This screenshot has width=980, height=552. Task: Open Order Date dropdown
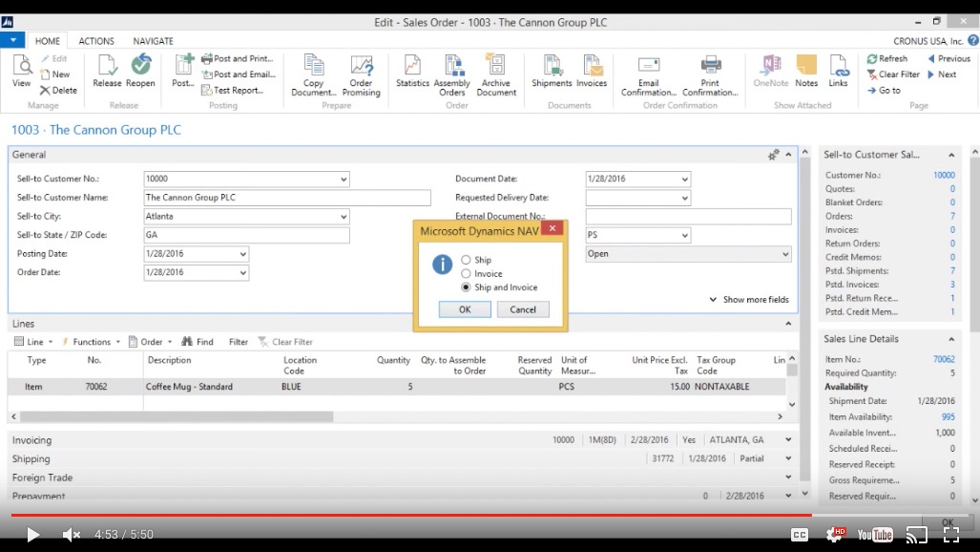[x=242, y=273]
